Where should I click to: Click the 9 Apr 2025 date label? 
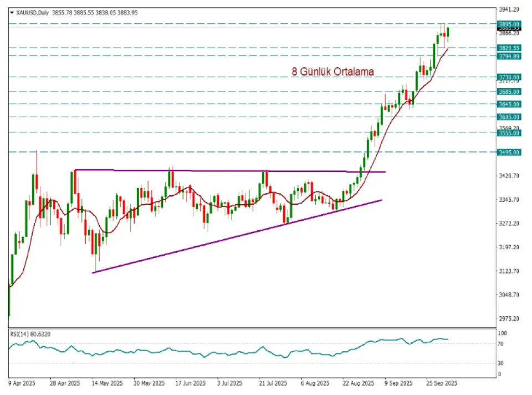[x=22, y=383]
